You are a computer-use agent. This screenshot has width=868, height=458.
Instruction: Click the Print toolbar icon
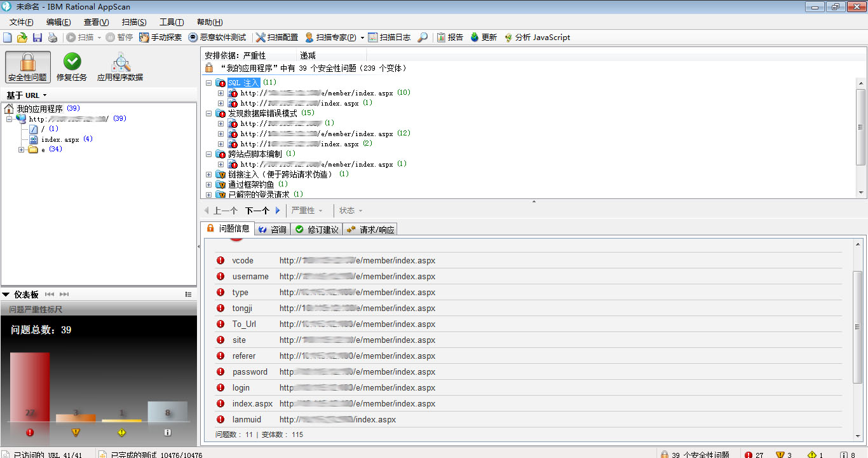point(53,38)
